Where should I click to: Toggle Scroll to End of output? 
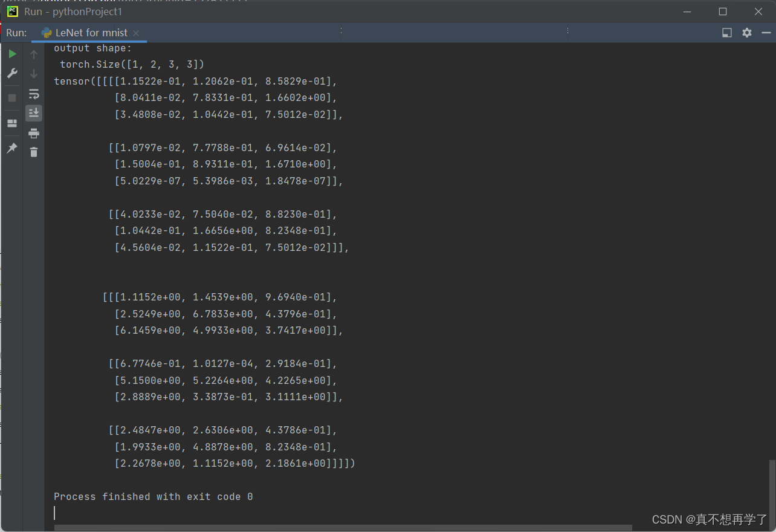tap(34, 112)
